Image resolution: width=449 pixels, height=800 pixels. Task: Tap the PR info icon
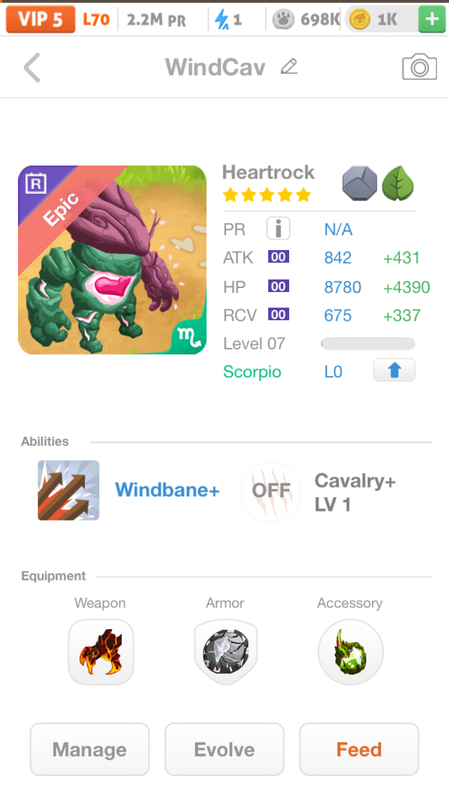[x=278, y=229]
